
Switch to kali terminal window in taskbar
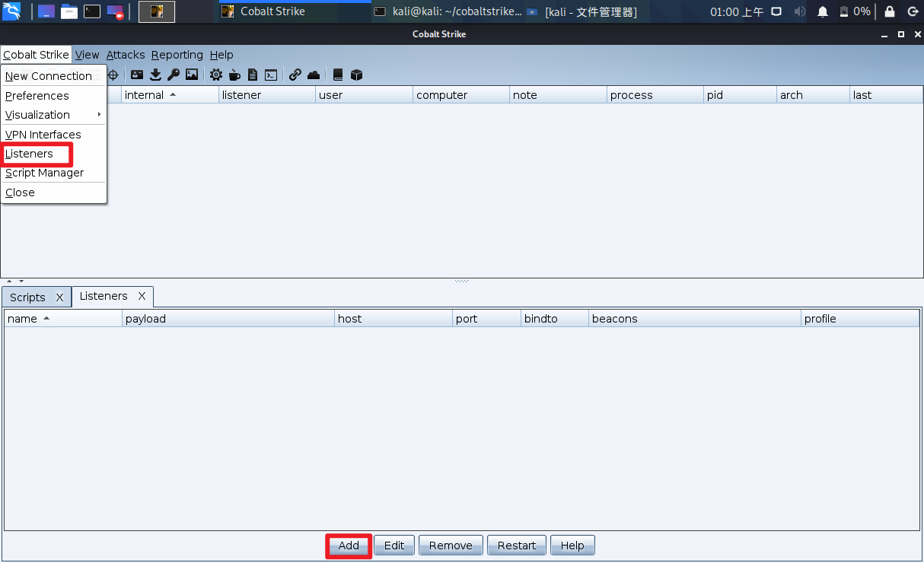(x=448, y=11)
